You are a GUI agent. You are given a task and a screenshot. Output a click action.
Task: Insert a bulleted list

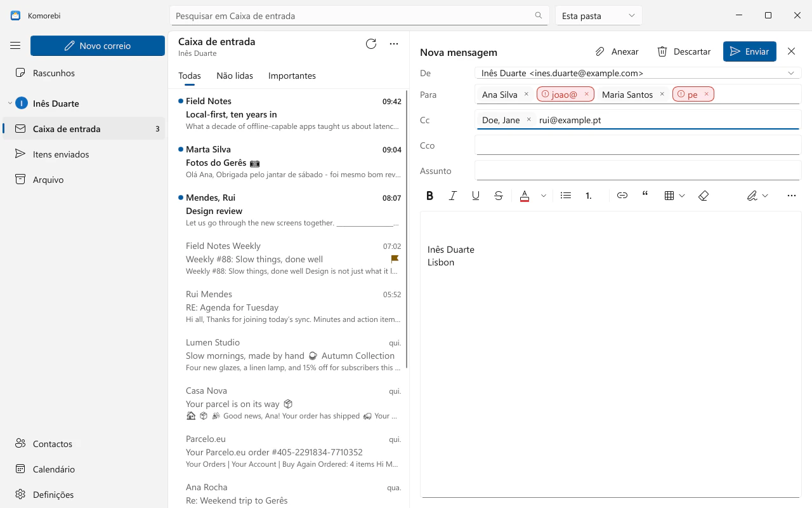coord(566,196)
